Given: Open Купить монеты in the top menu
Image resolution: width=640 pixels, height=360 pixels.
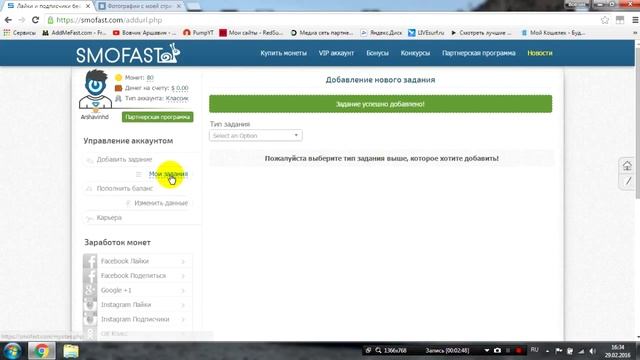Looking at the screenshot, I should point(284,53).
